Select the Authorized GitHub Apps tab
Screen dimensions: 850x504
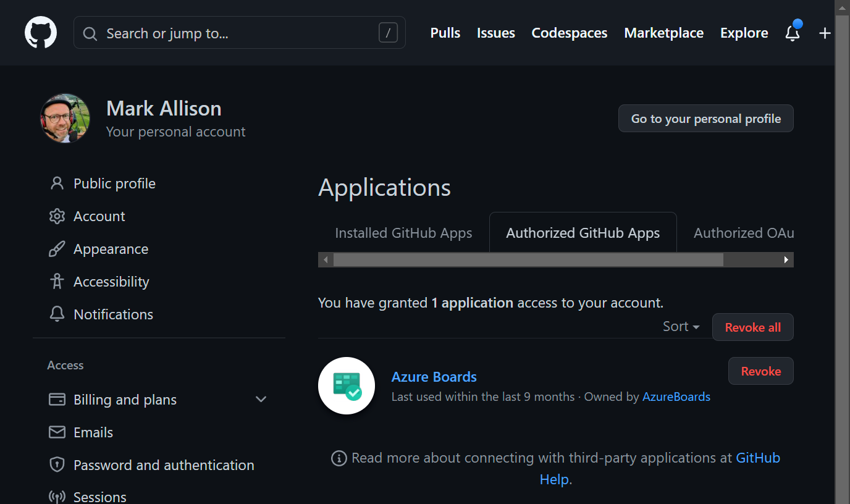(x=583, y=233)
